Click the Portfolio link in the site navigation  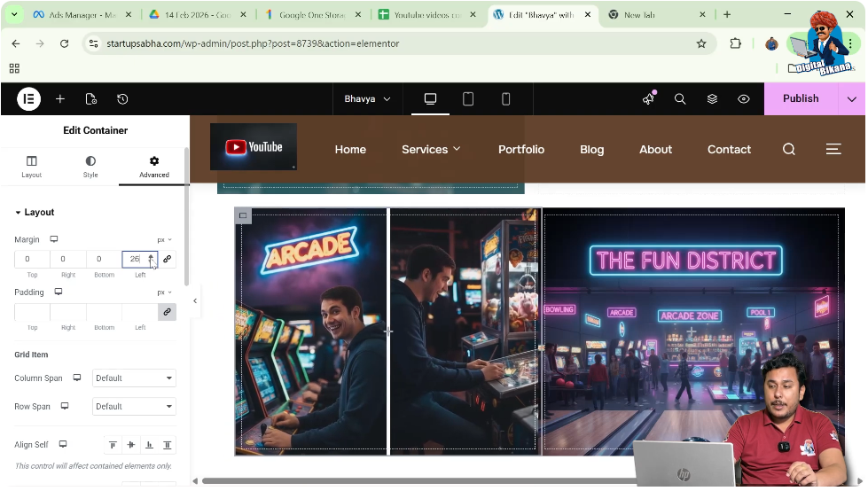520,150
